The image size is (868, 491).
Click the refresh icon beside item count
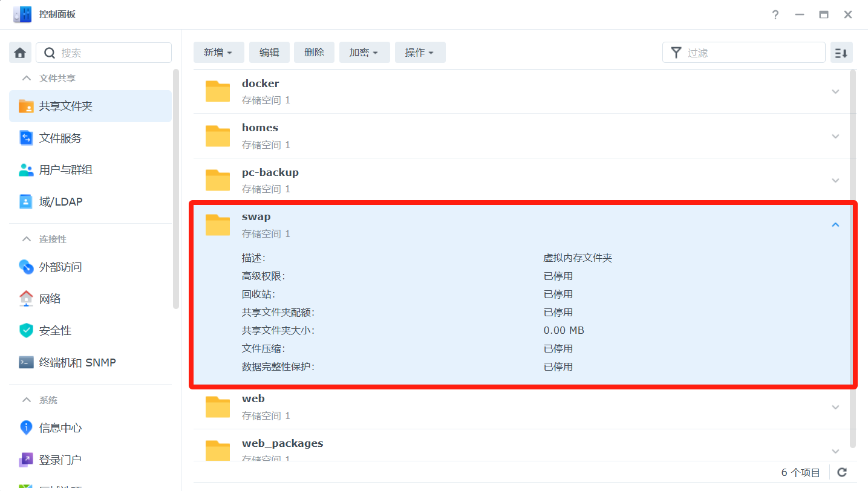coord(841,472)
